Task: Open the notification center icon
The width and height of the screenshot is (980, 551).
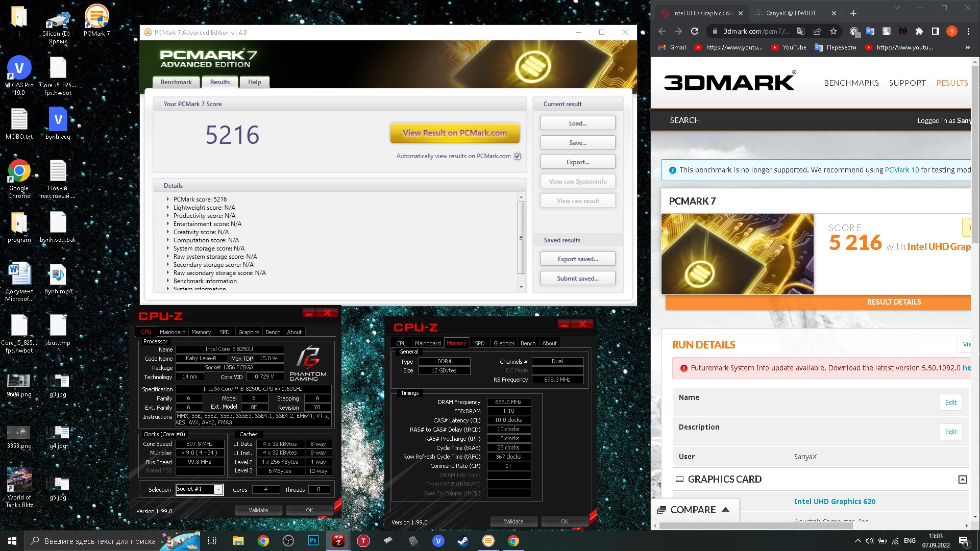Action: (964, 541)
